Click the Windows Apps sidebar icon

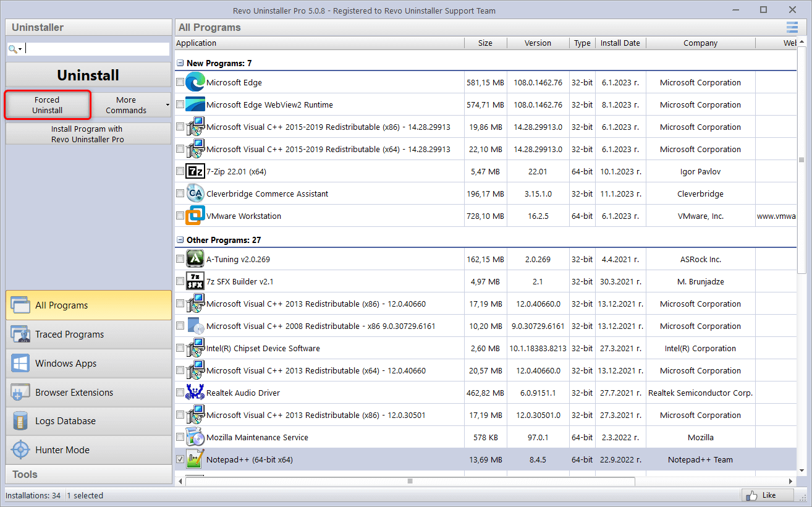20,364
